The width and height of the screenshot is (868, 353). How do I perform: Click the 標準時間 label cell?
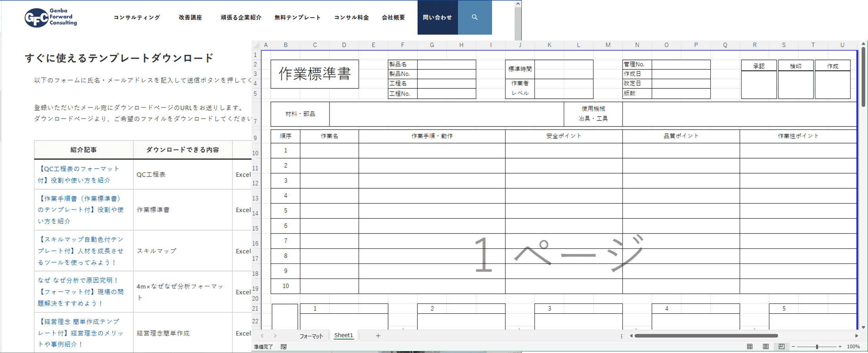pos(520,69)
